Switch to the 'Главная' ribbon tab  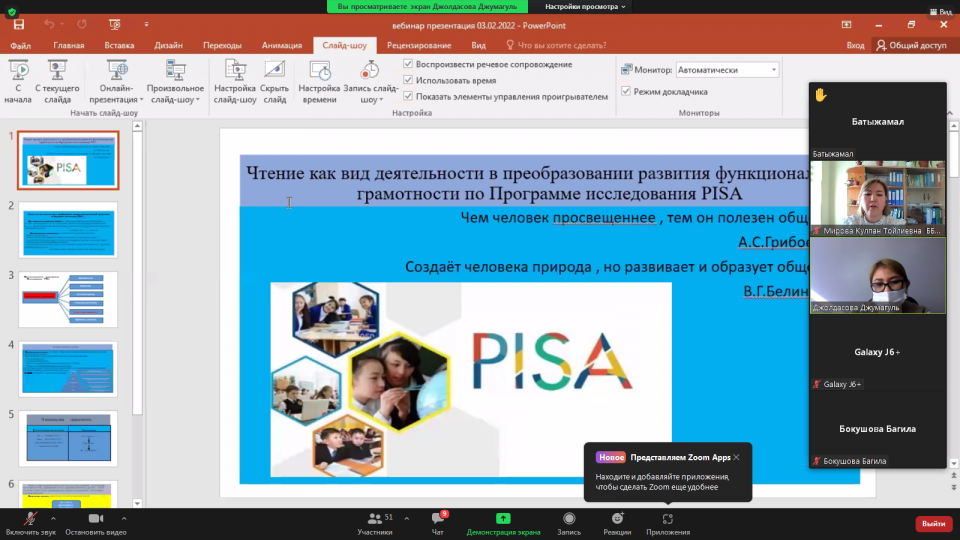(x=69, y=45)
